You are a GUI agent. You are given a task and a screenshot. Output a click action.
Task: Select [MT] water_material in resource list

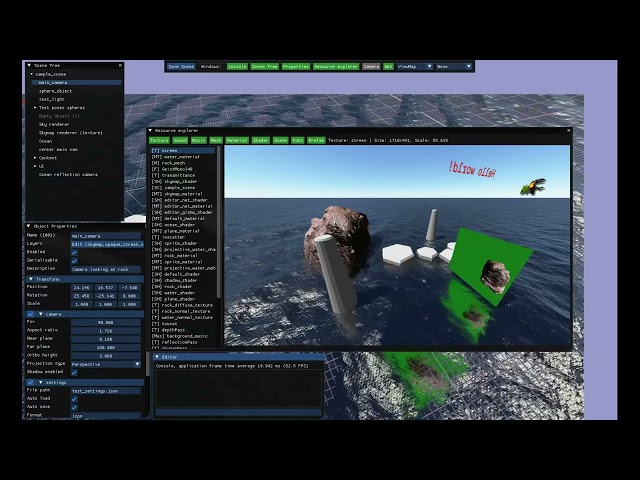[176, 157]
